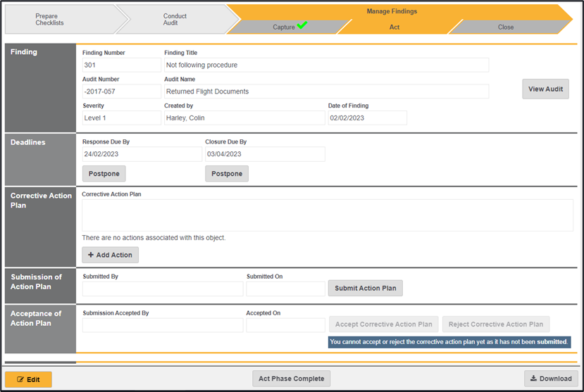Select the Act sub-phase tab
The image size is (584, 392).
tap(394, 27)
